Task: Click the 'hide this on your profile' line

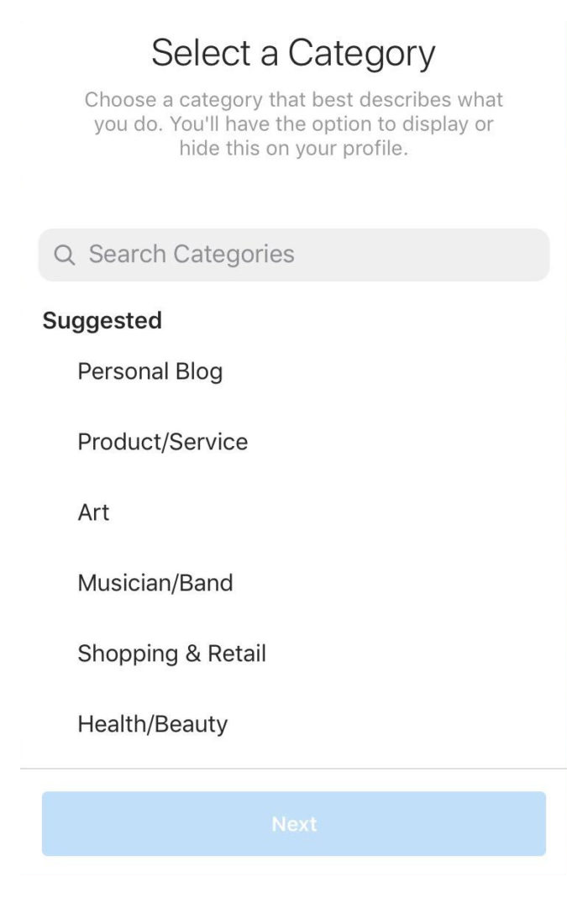Action: coord(294,149)
